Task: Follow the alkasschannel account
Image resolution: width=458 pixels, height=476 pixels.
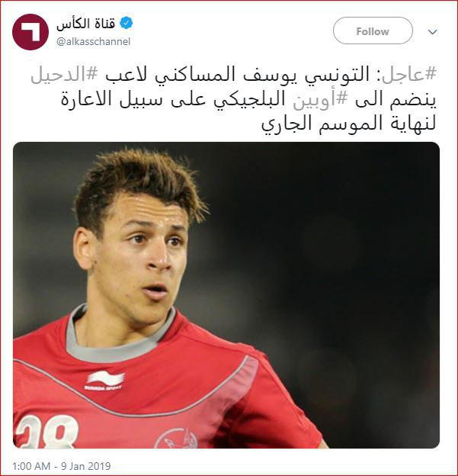Action: 373,31
